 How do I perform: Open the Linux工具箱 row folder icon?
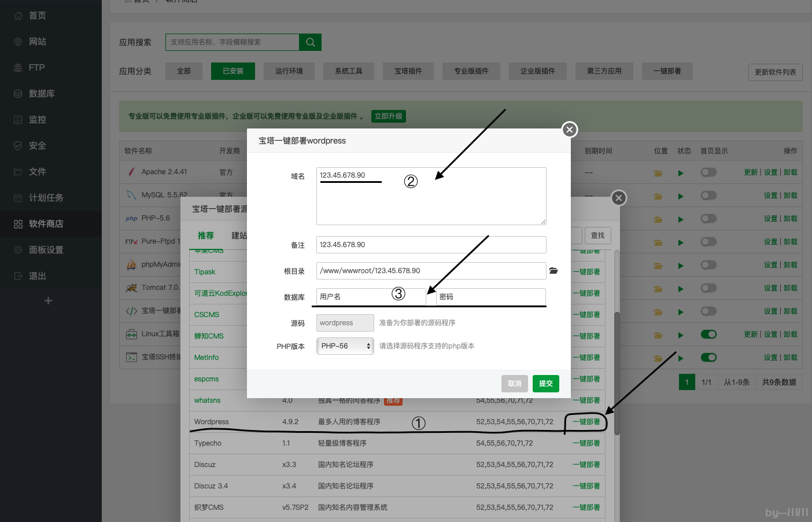coord(658,335)
